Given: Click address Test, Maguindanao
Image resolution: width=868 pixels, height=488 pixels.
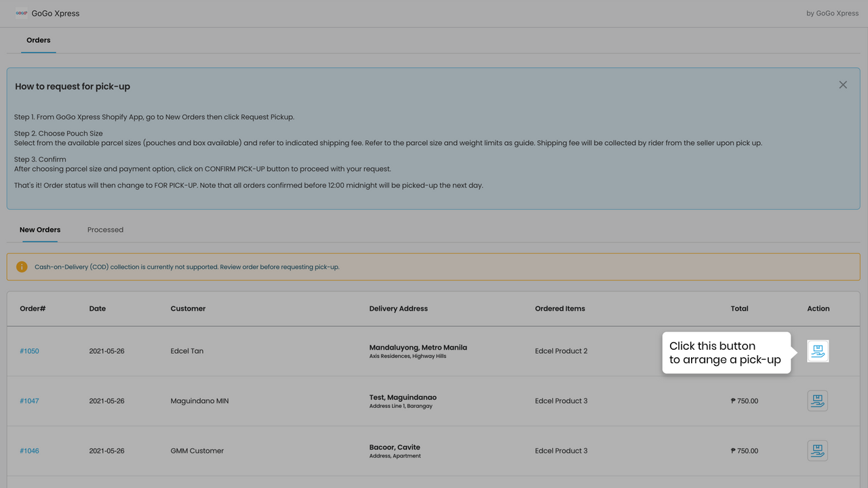Looking at the screenshot, I should (x=403, y=397).
